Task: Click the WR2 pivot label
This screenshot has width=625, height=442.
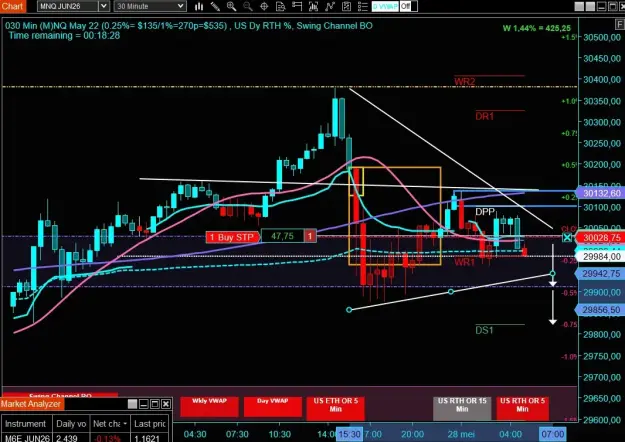Action: (464, 82)
